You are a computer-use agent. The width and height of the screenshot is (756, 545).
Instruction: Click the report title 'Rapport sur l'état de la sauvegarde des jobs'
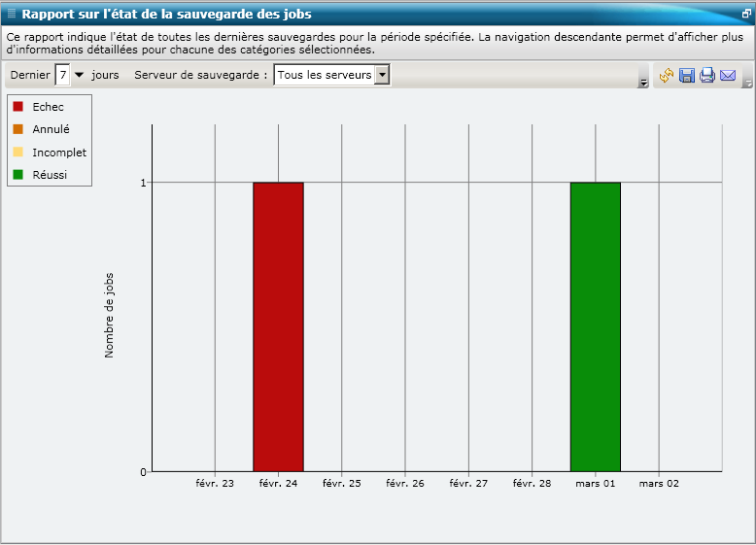click(x=167, y=14)
